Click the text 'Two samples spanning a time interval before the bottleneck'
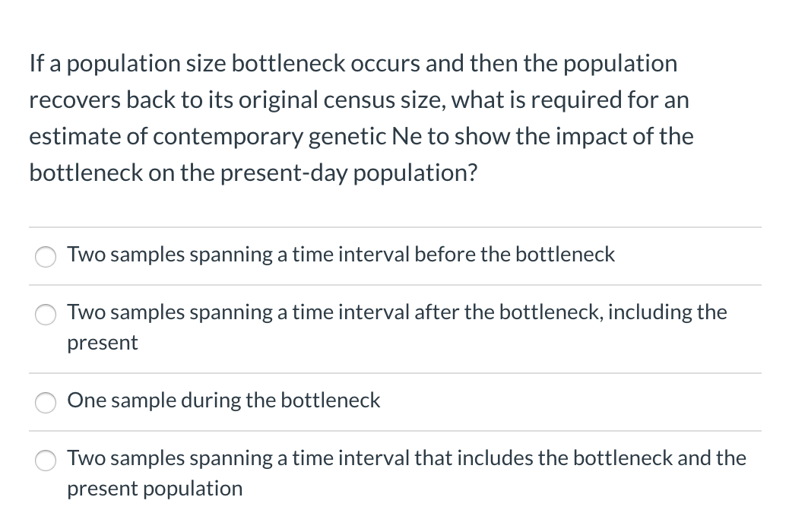Viewport: 789px width, 532px height. tap(341, 255)
